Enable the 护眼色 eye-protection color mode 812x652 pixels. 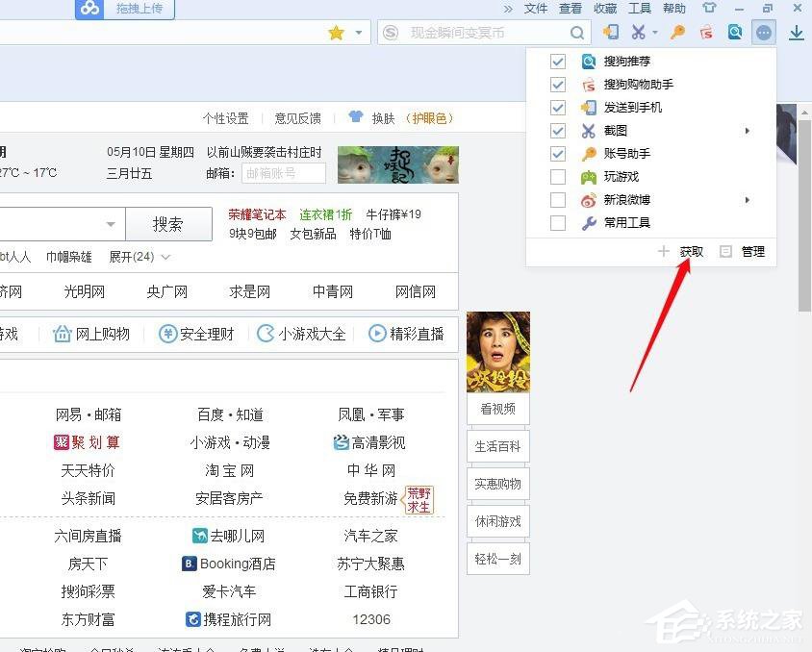tap(427, 116)
